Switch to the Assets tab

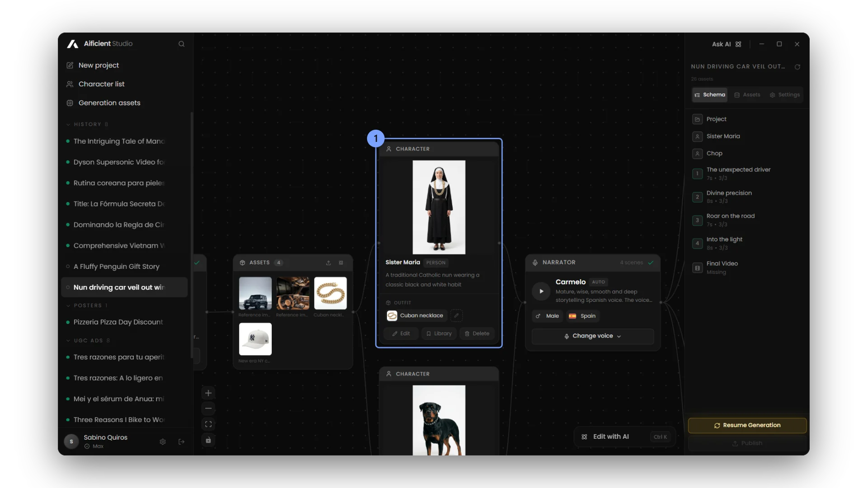[x=747, y=95]
